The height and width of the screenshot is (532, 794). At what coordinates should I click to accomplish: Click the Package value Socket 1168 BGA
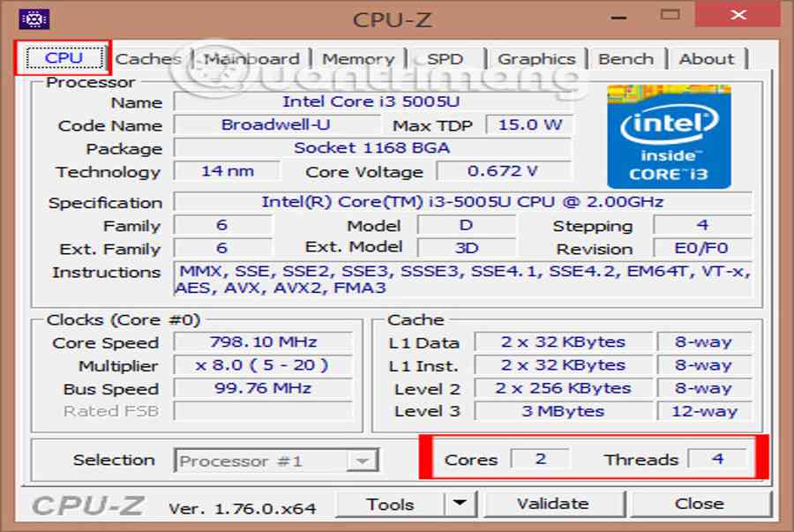371,148
